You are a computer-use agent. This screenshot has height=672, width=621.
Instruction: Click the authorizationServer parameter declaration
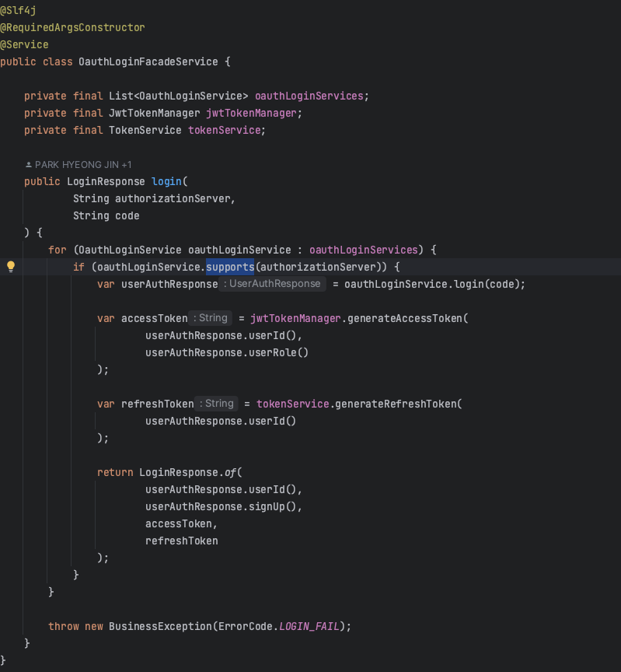point(152,199)
